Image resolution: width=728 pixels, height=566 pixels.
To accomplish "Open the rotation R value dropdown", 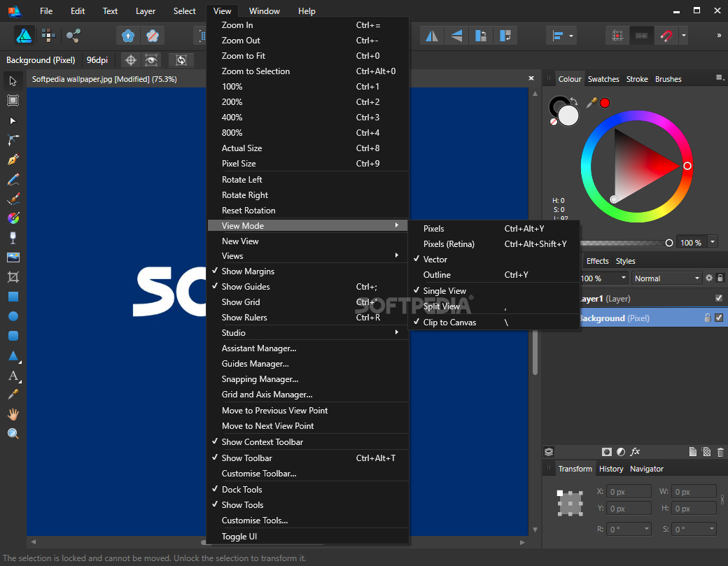I will [x=646, y=529].
